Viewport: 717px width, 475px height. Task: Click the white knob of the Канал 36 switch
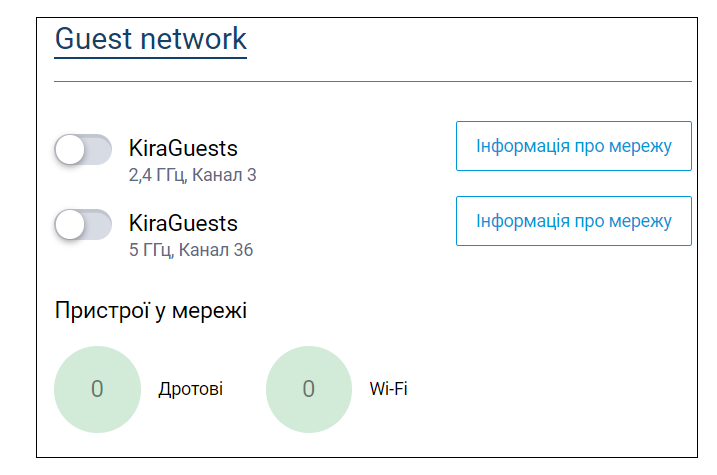(x=70, y=224)
